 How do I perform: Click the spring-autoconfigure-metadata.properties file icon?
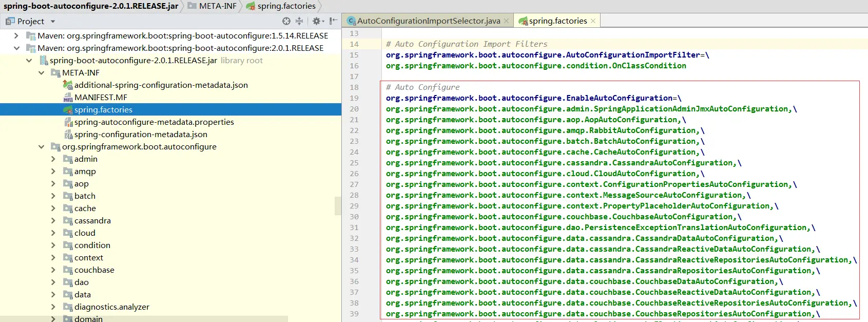tap(68, 122)
